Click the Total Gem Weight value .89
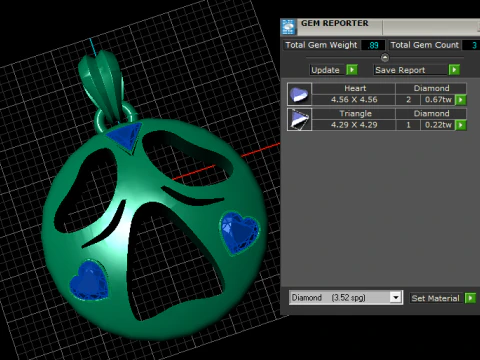 373,45
